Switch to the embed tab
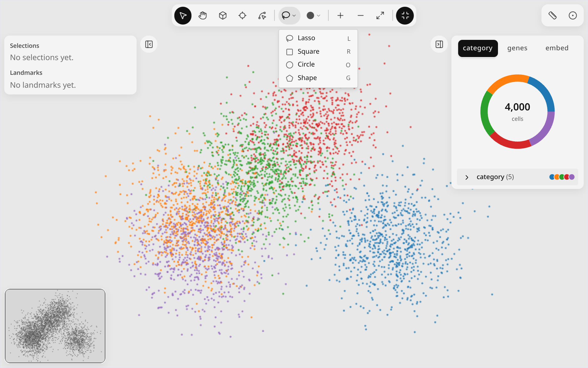Viewport: 588px width, 368px height. pos(557,48)
